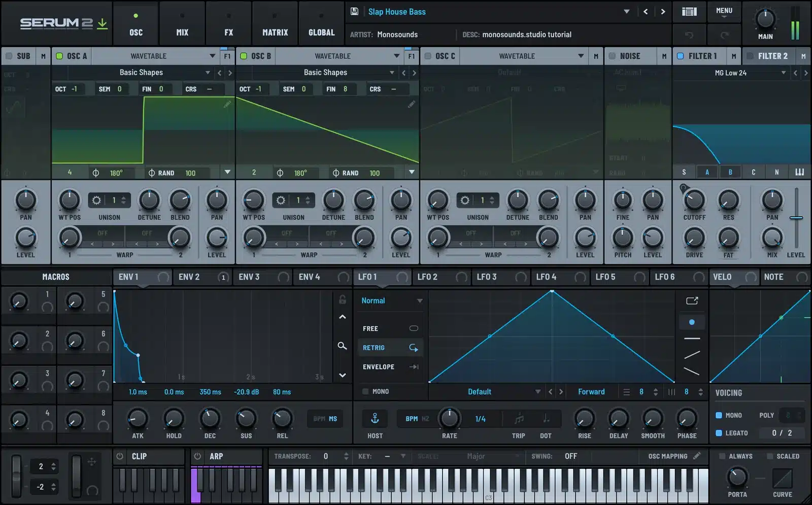This screenshot has width=812, height=505.
Task: Click the OSC A waveform edit pencil icon
Action: point(227,104)
